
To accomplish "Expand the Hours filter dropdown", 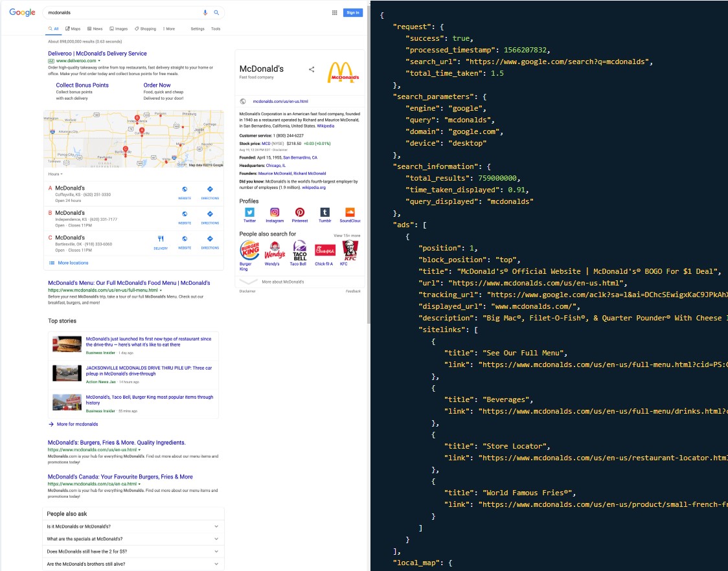I will click(55, 174).
